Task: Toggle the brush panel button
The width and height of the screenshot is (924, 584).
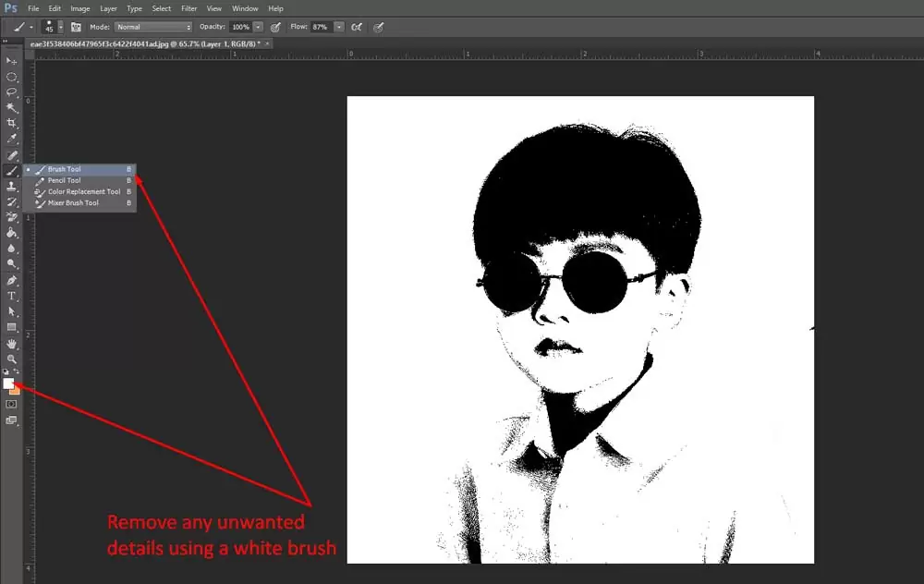Action: (x=76, y=27)
